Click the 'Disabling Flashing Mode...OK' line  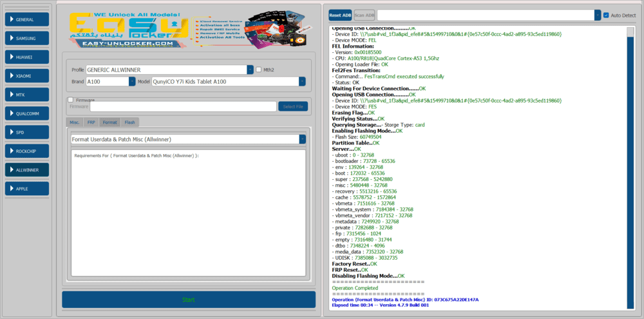tap(368, 276)
